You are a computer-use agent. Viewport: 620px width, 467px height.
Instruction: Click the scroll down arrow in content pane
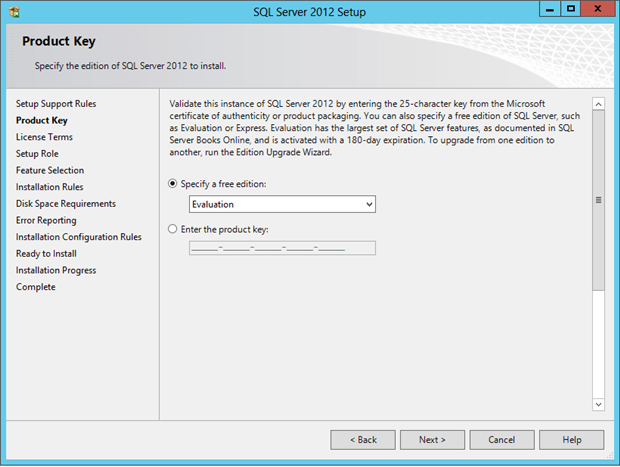tap(598, 404)
